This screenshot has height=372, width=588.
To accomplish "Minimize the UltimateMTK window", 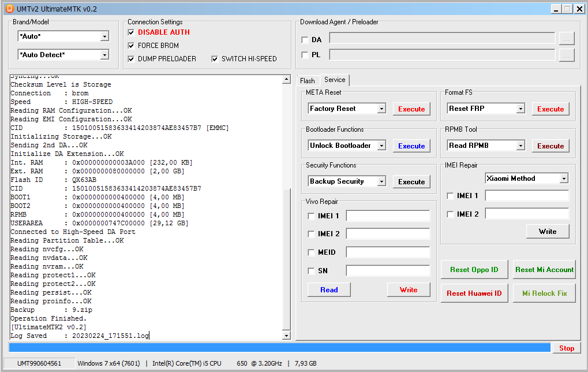I will coord(556,9).
